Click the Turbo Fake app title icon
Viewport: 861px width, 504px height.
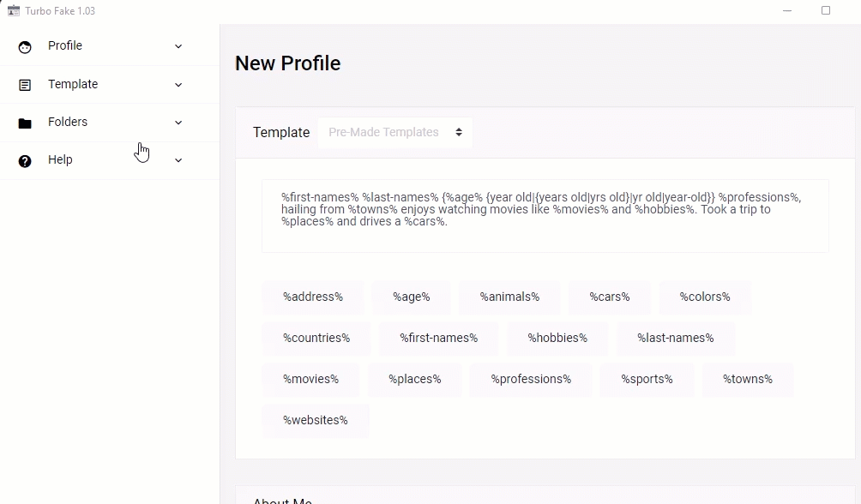14,11
